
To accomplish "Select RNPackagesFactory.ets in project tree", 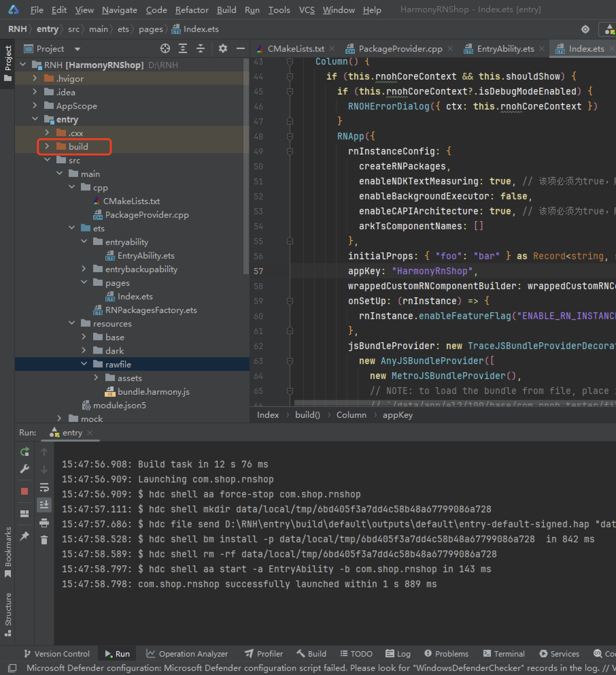I will click(145, 310).
